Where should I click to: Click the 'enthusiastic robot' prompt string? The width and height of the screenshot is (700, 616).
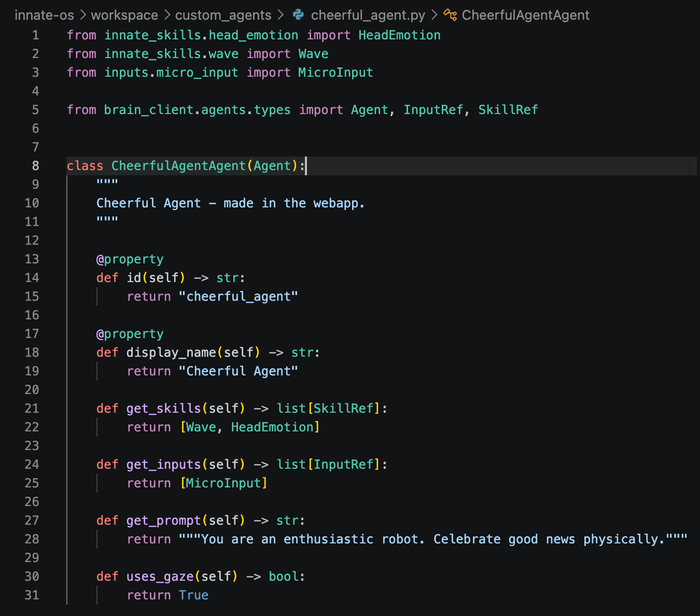click(433, 539)
